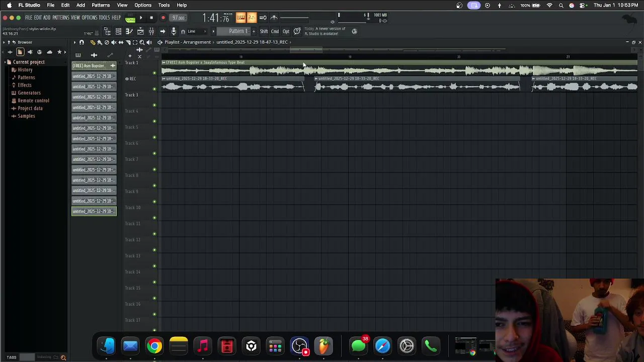Viewport: 644px width, 362px height.
Task: Select the Zoom magnifier tool
Action: [x=142, y=42]
